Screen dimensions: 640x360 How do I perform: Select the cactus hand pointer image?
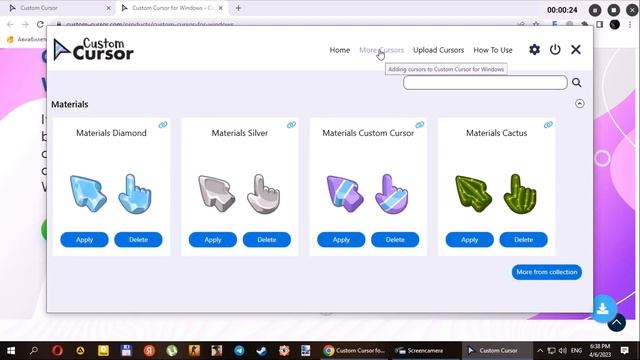[520, 194]
